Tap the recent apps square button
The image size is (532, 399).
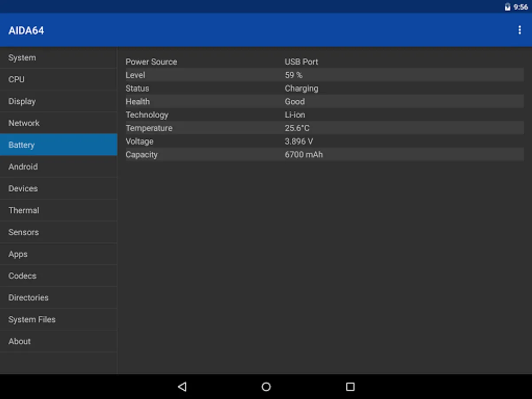[x=350, y=387]
